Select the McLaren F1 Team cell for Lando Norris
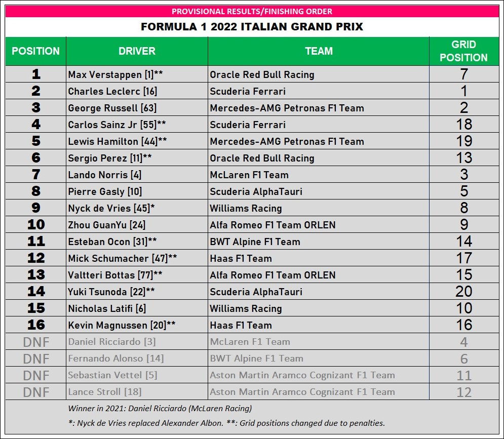This screenshot has width=504, height=439. [249, 175]
